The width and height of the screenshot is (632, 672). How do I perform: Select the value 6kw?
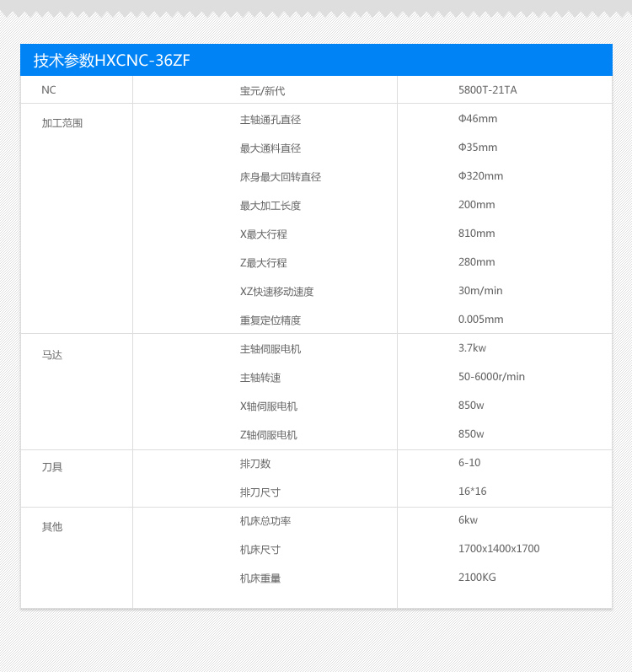[x=468, y=520]
